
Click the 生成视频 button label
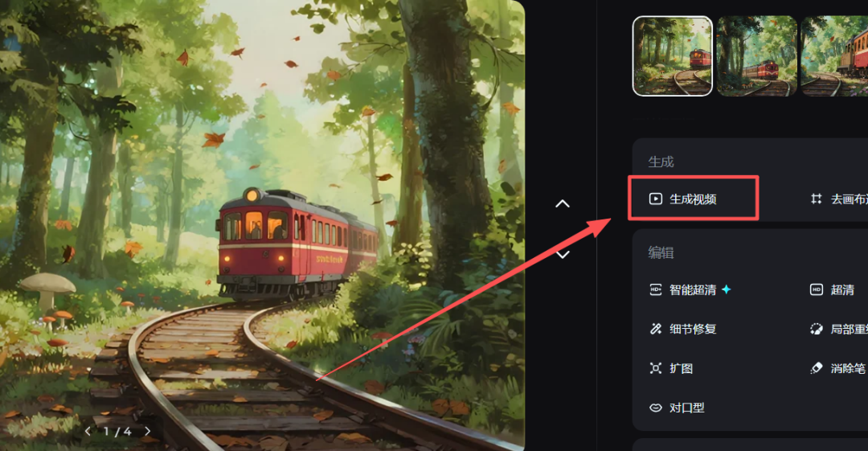(x=693, y=199)
